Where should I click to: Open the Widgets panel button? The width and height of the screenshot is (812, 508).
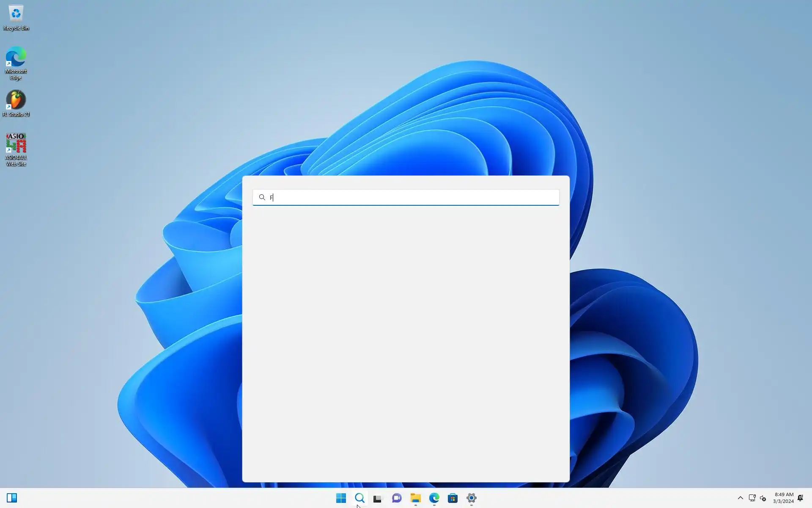(x=12, y=498)
